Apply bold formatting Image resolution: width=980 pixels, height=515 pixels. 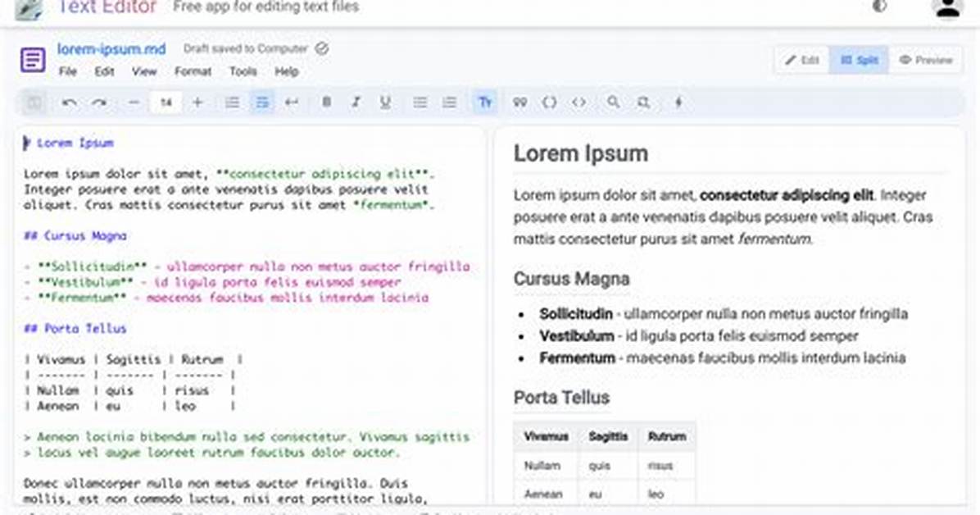326,102
